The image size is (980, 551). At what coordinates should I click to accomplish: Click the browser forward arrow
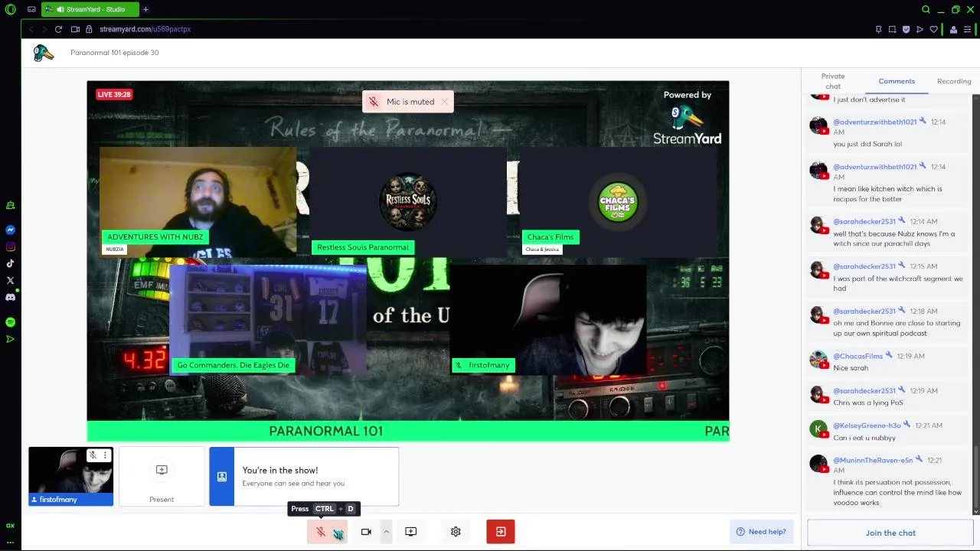44,29
